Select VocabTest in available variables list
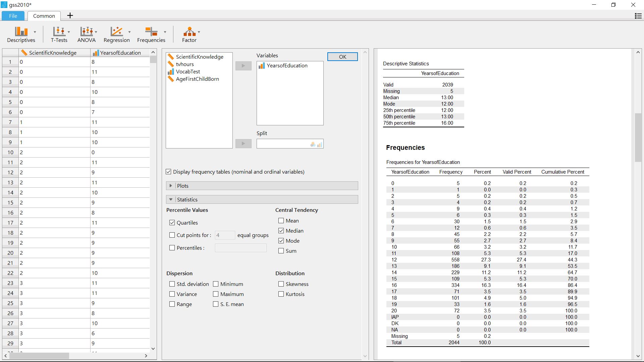Screen dimensions: 644x362 [188, 71]
